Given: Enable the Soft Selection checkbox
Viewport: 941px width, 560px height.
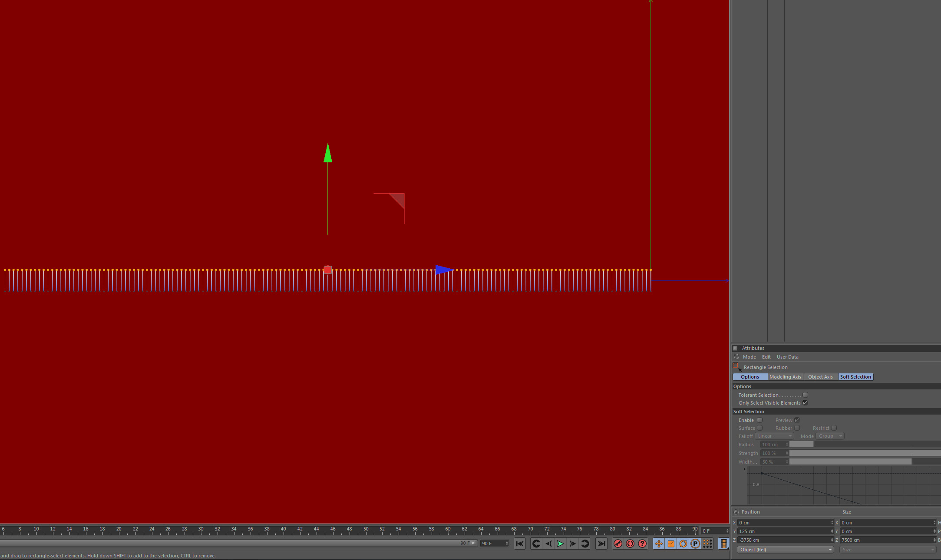Looking at the screenshot, I should click(x=759, y=420).
